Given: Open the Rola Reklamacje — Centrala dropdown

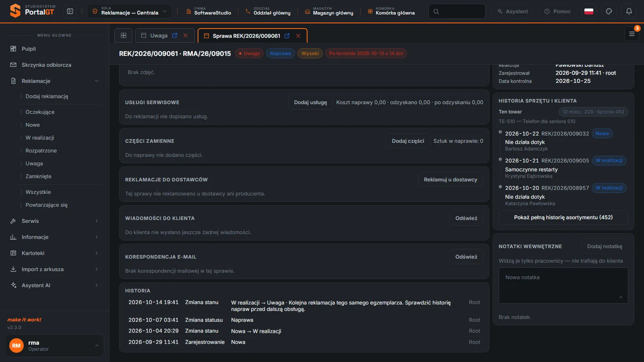Looking at the screenshot, I should tap(130, 11).
